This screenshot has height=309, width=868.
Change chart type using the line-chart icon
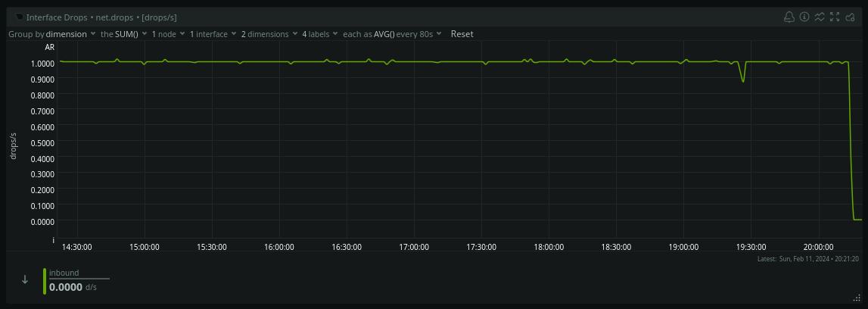[x=819, y=17]
